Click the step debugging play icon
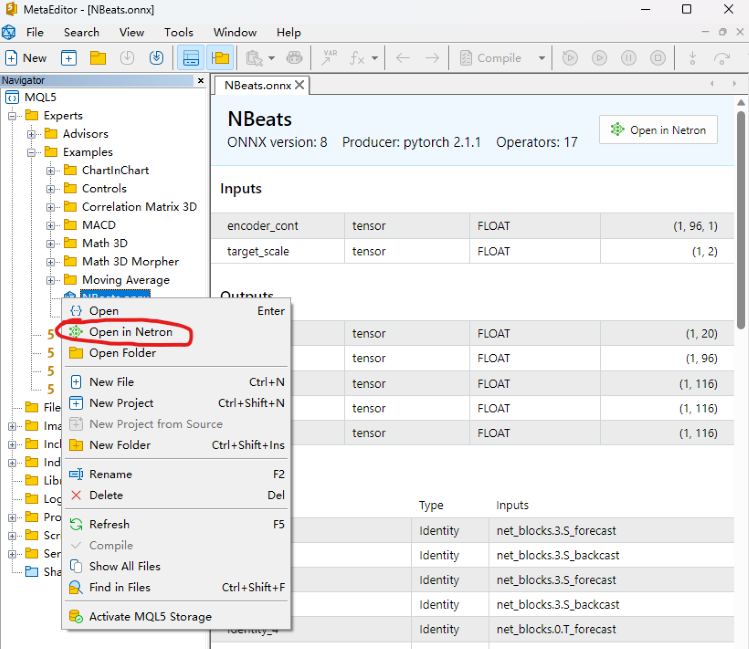This screenshot has height=649, width=749. [x=599, y=58]
